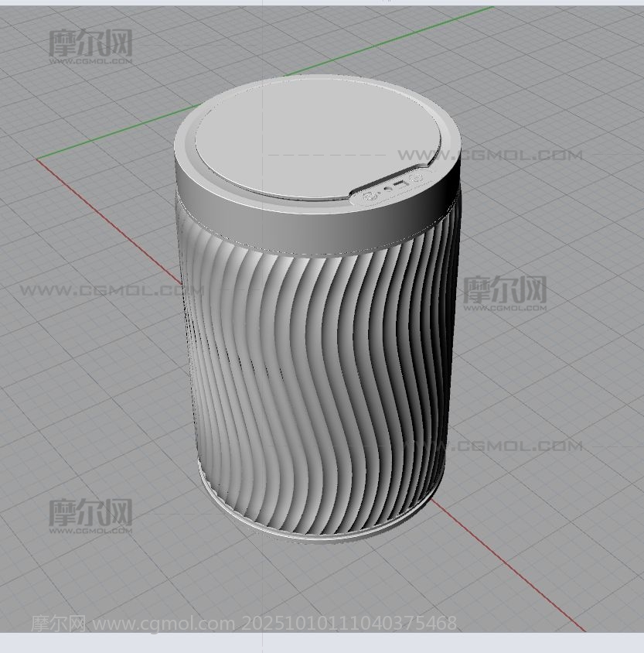Click the origin where red and green axes meet
The width and height of the screenshot is (644, 653).
(37, 159)
